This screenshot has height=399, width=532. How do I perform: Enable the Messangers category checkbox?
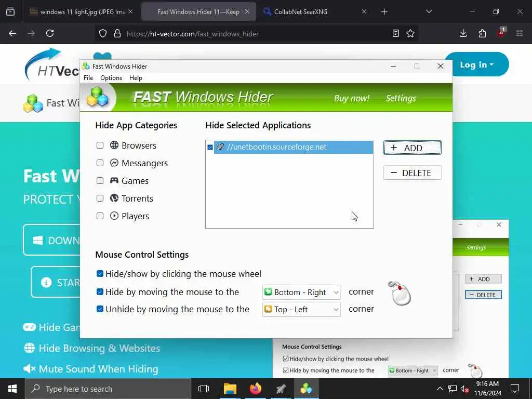coord(100,163)
